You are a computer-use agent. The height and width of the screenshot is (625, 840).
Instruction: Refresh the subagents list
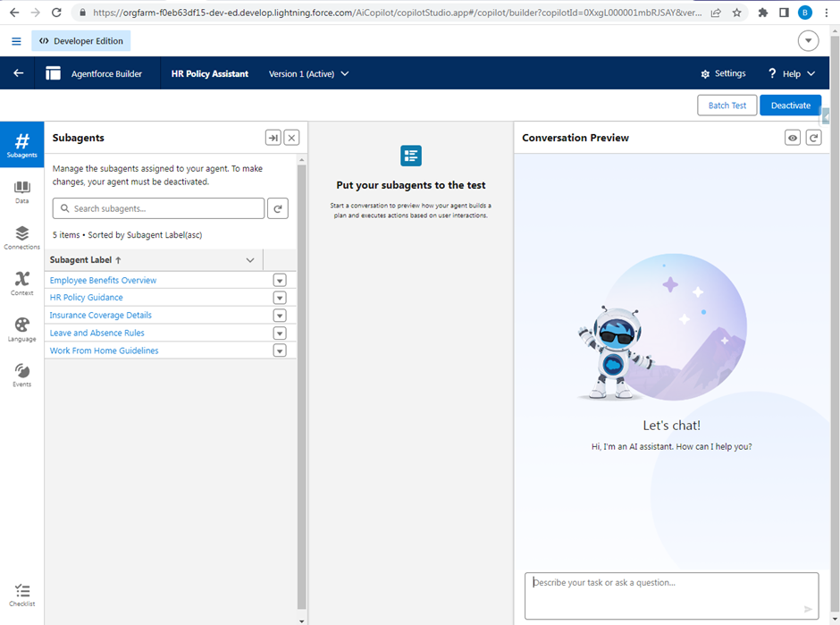click(278, 208)
